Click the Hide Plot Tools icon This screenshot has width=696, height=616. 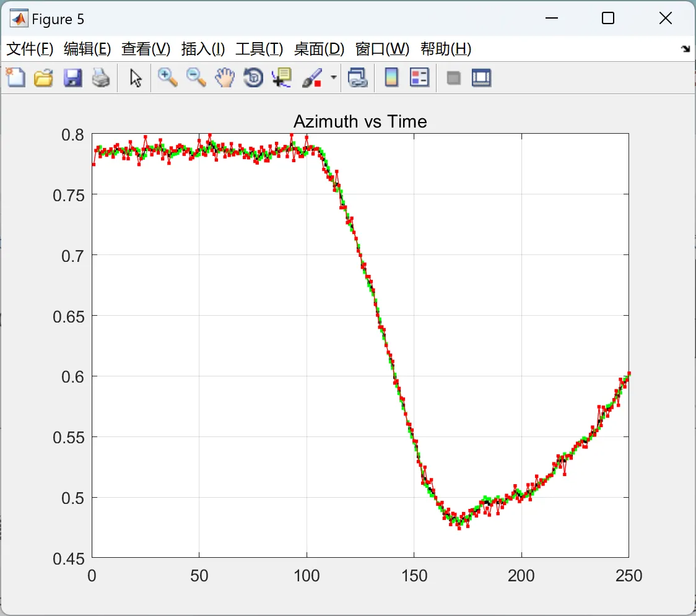[x=453, y=78]
